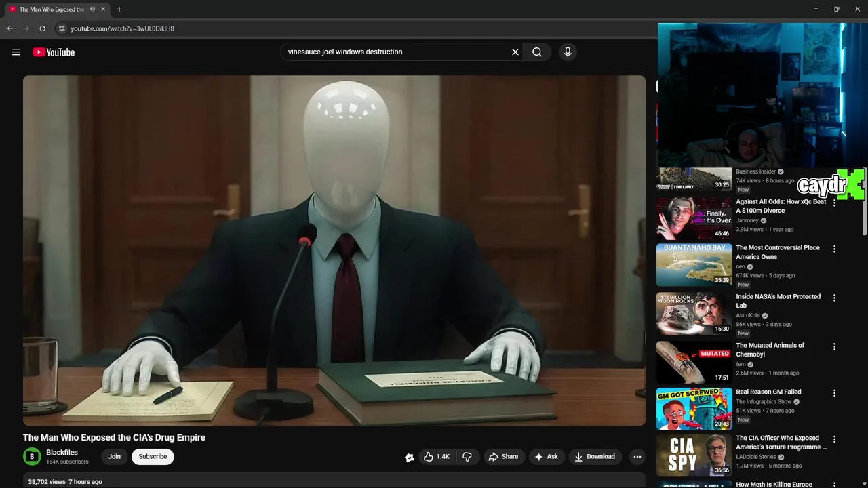Dislike the video with thumbs down
The image size is (868, 488).
coord(467,457)
